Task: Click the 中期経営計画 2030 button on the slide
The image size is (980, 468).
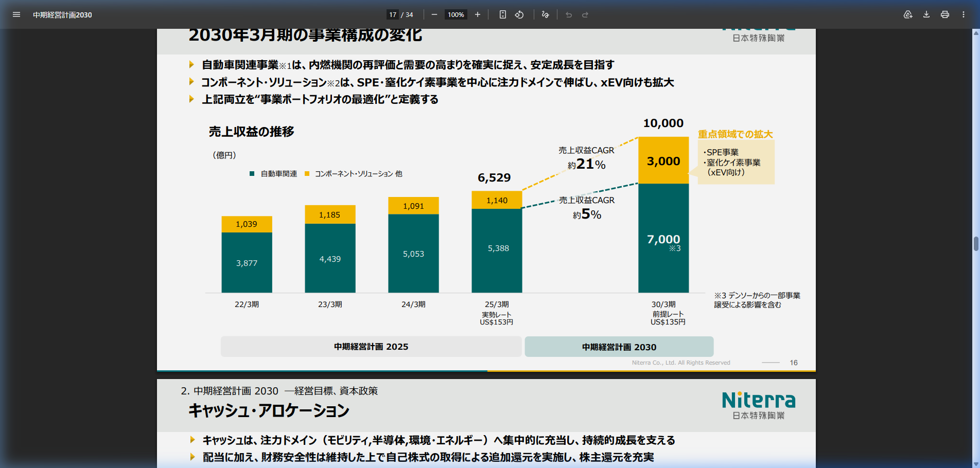Action: (x=619, y=347)
